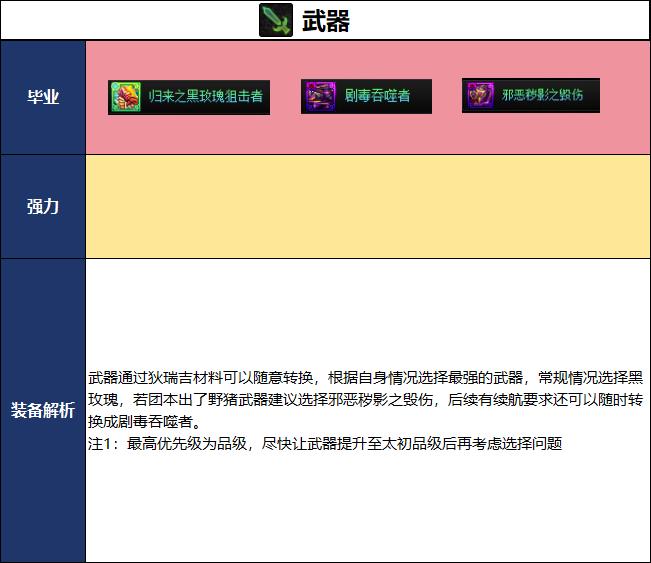Click the line starting 玫瑰，若团本出了野猪武器
Image resolution: width=651 pixels, height=563 pixels.
click(365, 400)
